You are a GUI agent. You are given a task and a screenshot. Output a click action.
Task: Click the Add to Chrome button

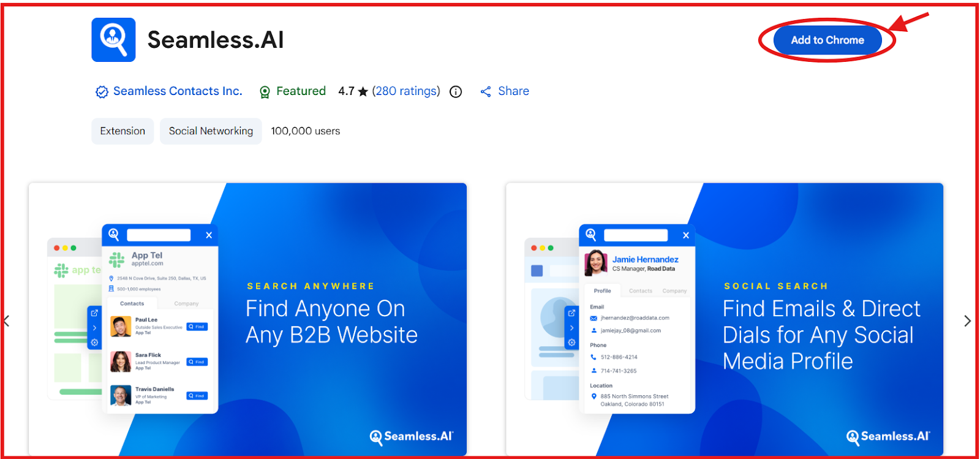click(827, 40)
